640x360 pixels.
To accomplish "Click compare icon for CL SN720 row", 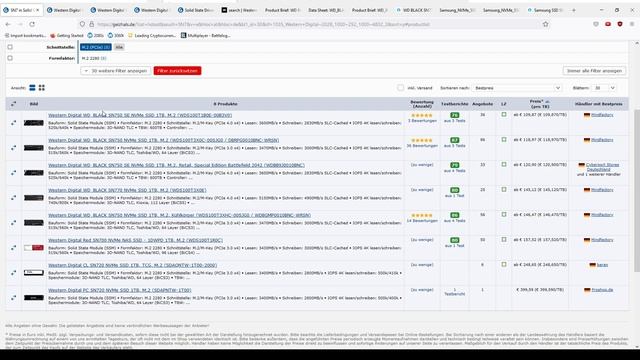I will pos(13,273).
